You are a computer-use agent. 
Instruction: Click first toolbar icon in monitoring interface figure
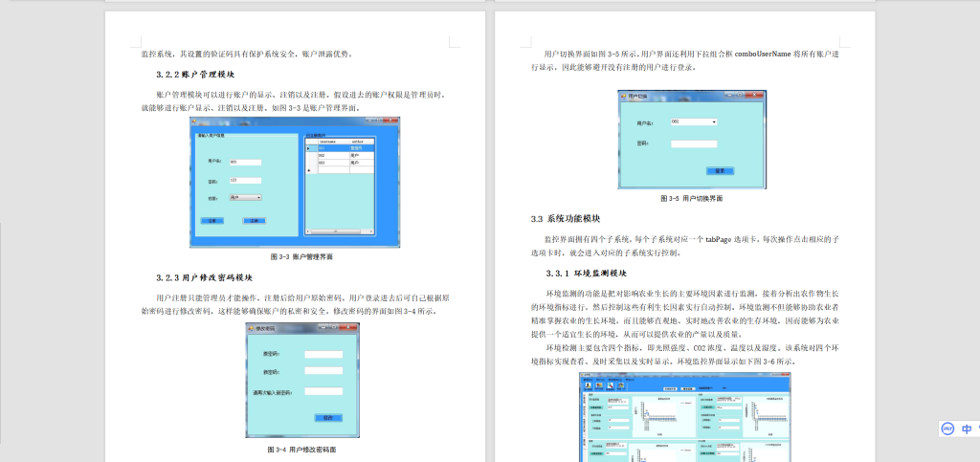tap(590, 385)
